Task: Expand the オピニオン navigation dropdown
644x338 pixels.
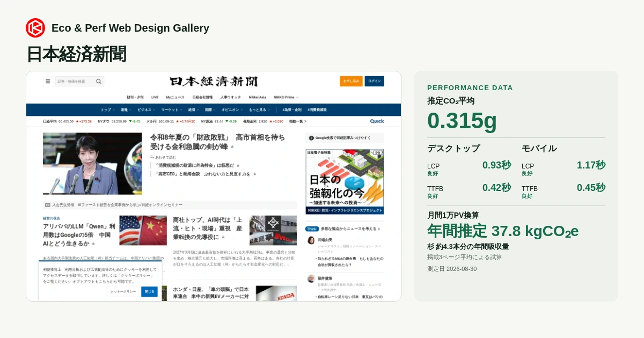Action: tap(232, 109)
